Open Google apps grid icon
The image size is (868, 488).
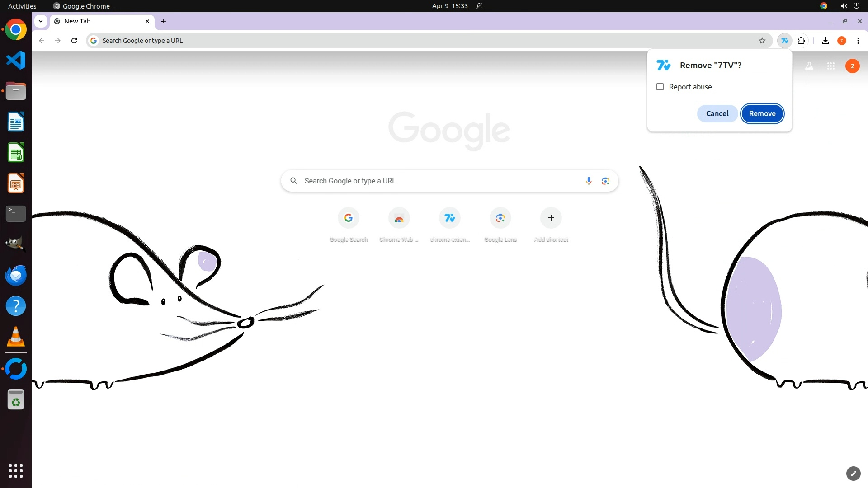[x=831, y=66]
